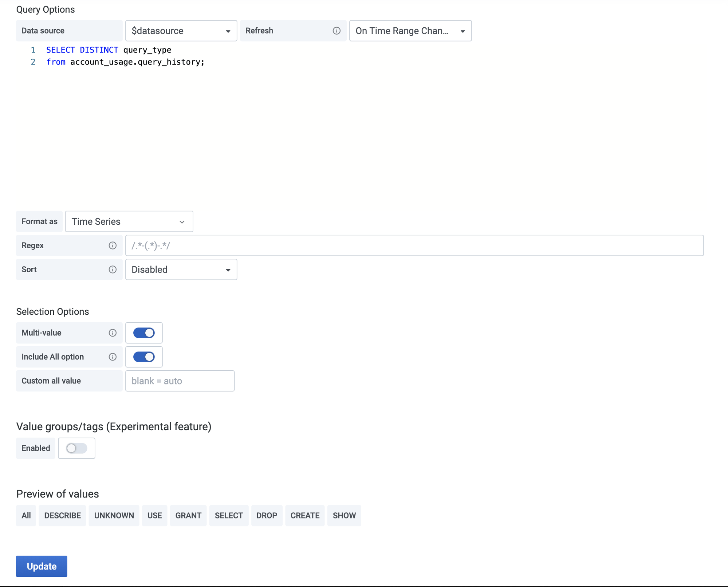Disable the Include All option toggle
The width and height of the screenshot is (728, 587).
143,357
